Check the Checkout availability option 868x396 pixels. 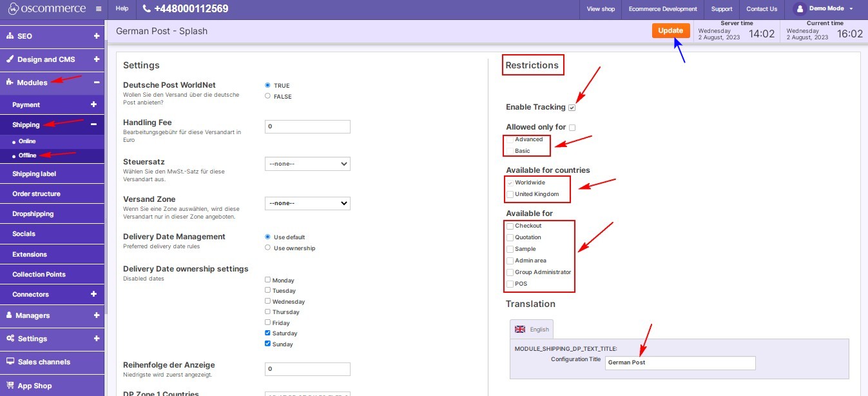510,226
